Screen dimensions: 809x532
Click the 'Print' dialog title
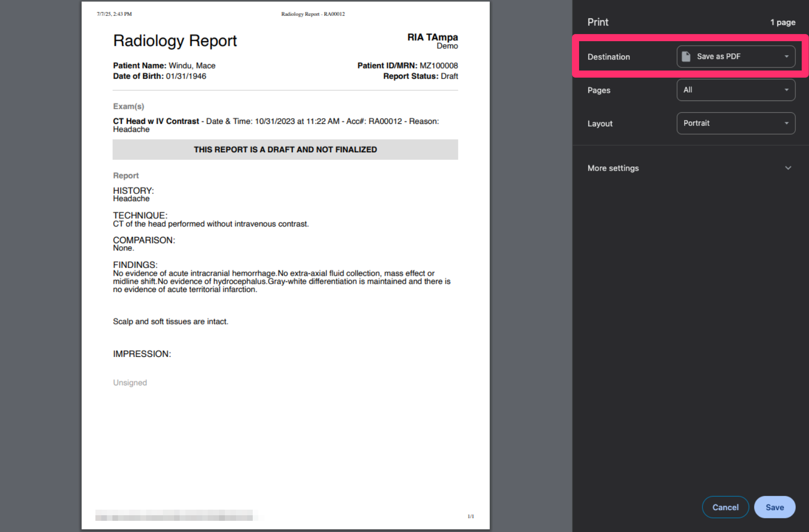[598, 22]
